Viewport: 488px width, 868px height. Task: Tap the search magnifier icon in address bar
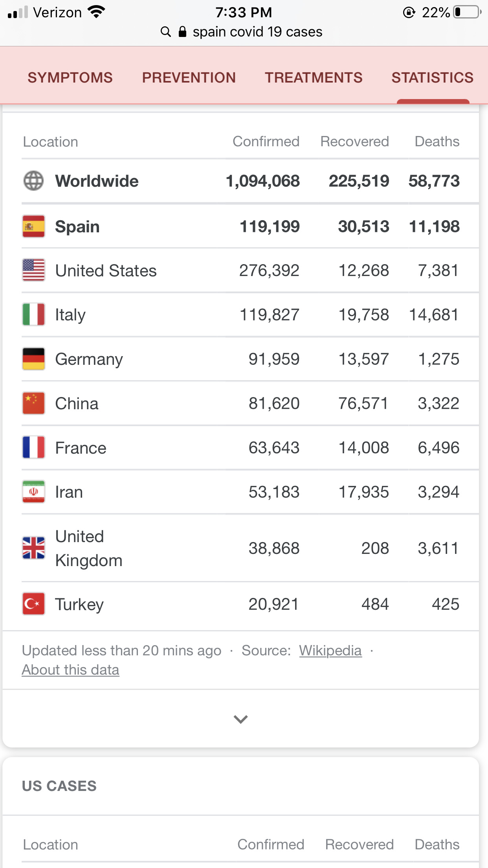coord(166,32)
